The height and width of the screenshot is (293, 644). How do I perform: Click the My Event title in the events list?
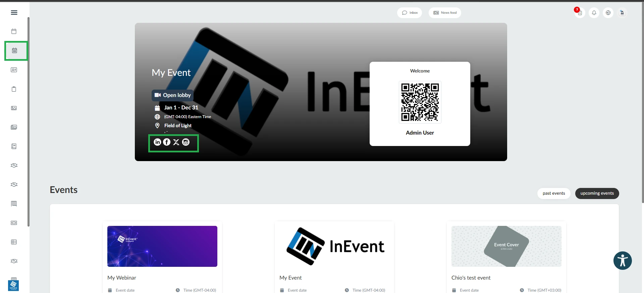click(290, 278)
